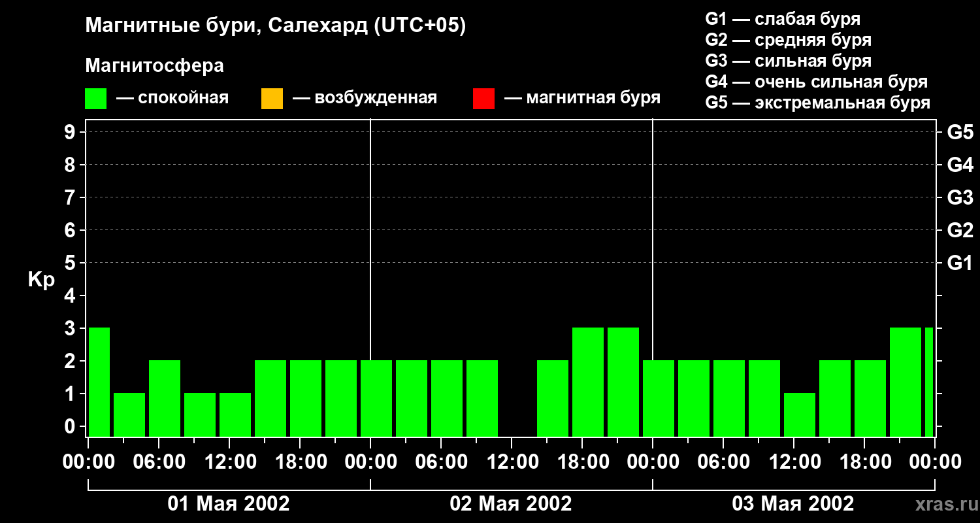Click the '— спокойная' legend label
980x523 pixels.
click(172, 98)
